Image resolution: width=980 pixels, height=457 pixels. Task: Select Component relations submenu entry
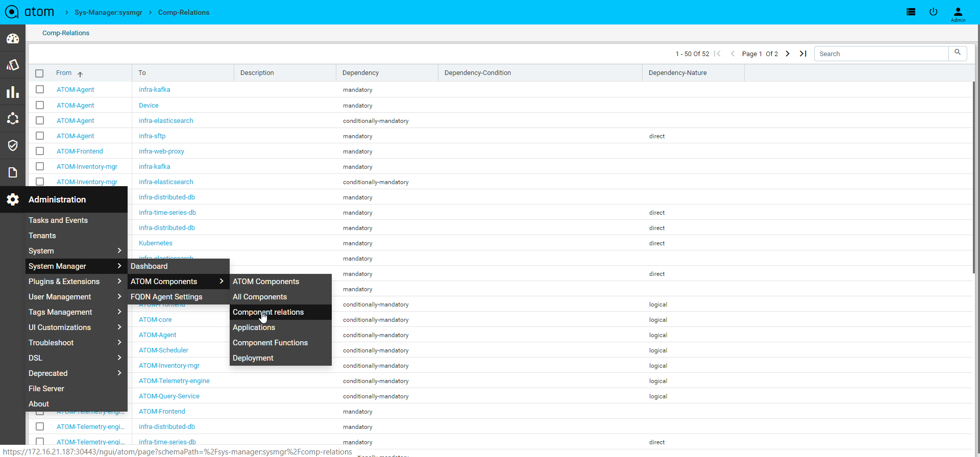(281, 312)
